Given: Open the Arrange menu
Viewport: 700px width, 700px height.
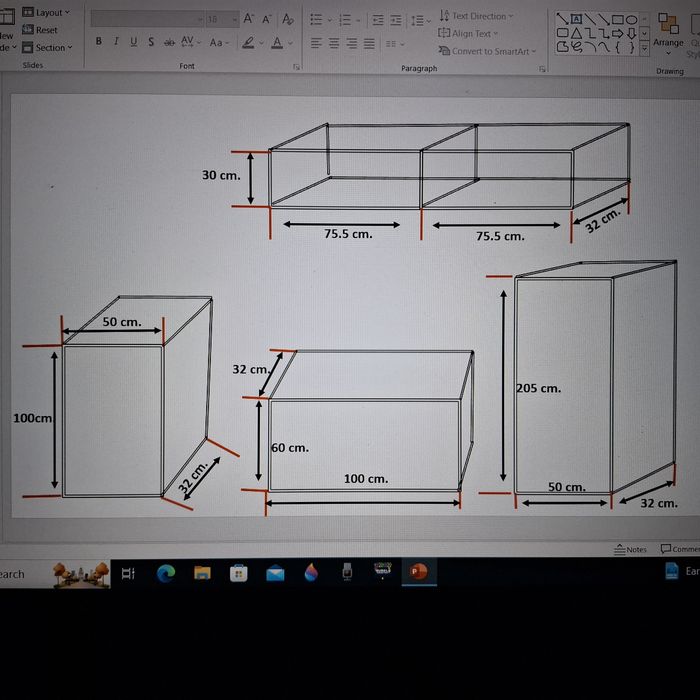Looking at the screenshot, I should (668, 34).
